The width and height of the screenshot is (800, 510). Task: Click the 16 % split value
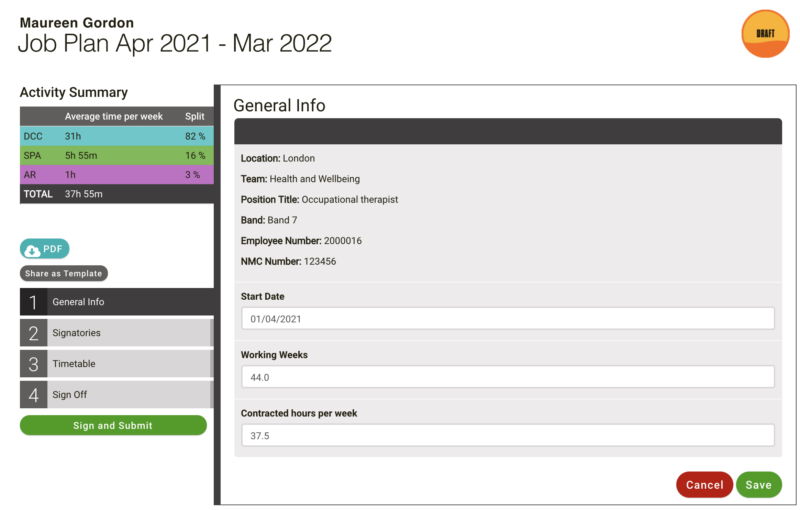[195, 156]
